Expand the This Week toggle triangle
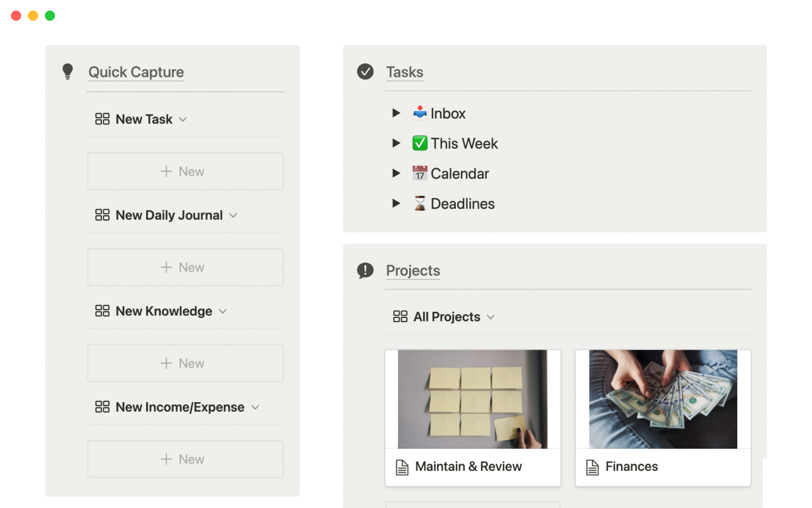The image size is (812, 508). point(396,143)
